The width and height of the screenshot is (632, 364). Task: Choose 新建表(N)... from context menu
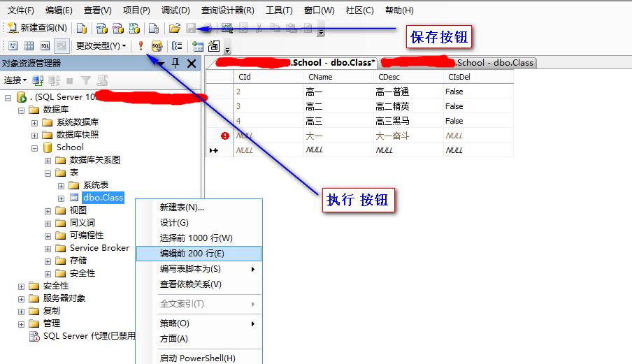[x=199, y=208]
